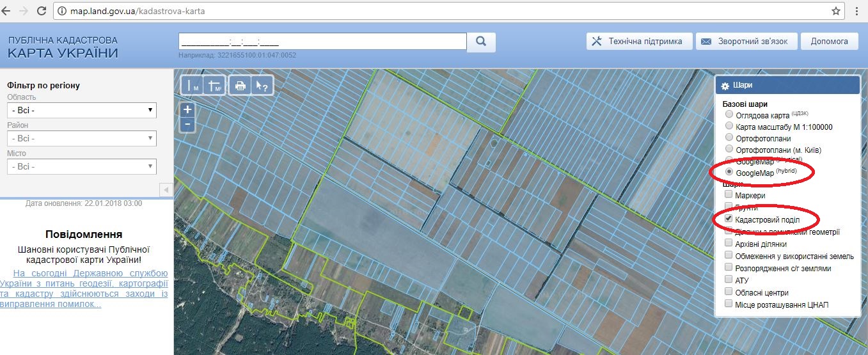Select the distance measurement tool
Screen dimensions: 868x355
pyautogui.click(x=192, y=86)
